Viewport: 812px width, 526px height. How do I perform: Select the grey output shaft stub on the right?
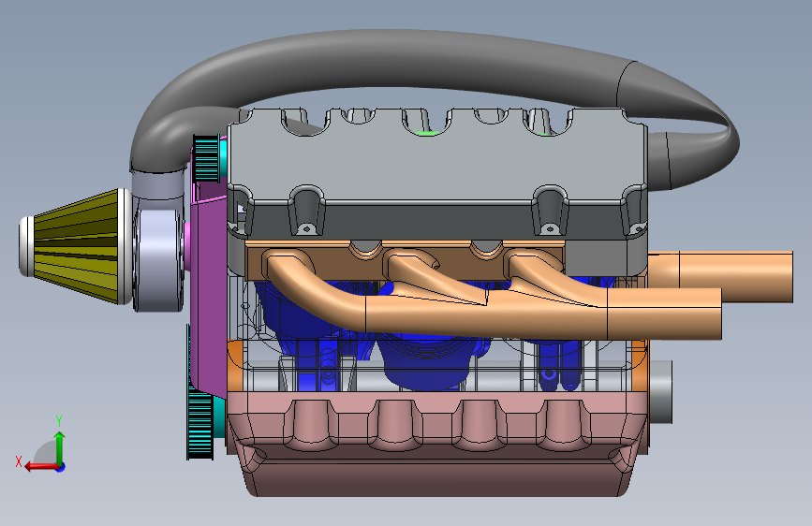[660, 392]
